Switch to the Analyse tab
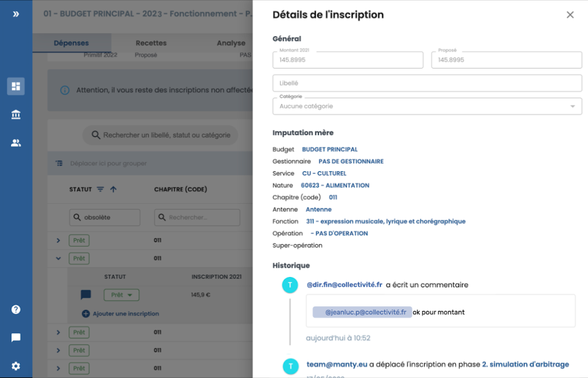The image size is (588, 378). click(231, 43)
